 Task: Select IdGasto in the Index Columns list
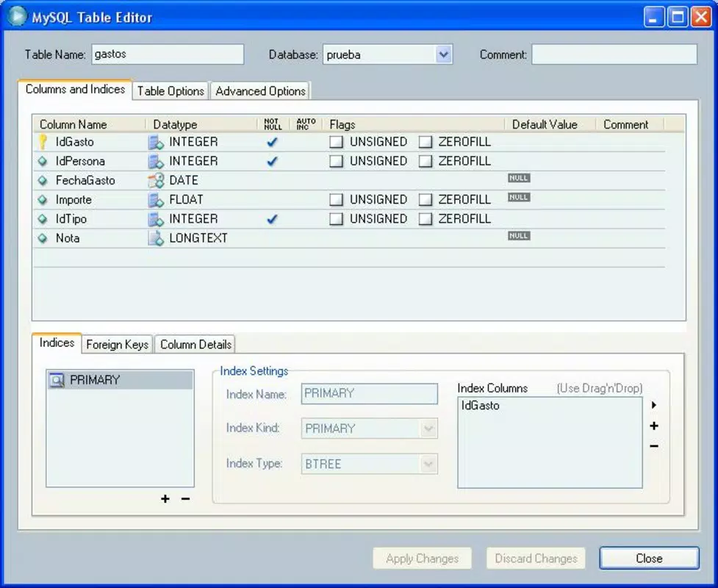[481, 405]
